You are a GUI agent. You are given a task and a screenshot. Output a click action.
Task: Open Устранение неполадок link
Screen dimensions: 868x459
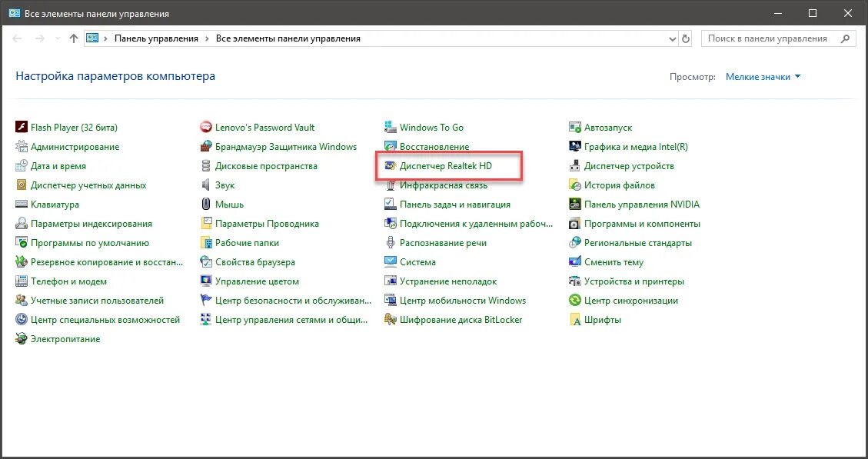click(448, 281)
